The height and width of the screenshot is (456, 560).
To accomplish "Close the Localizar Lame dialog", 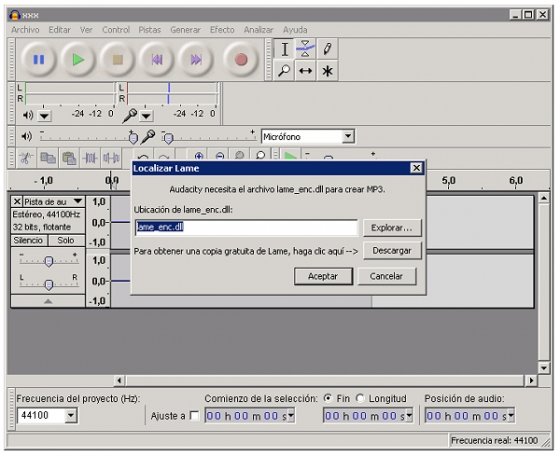I will pyautogui.click(x=416, y=168).
